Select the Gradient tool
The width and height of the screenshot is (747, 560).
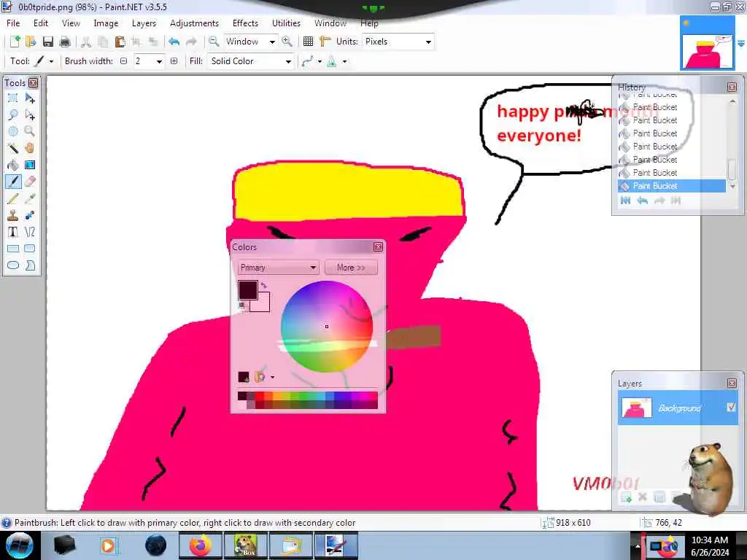click(30, 165)
